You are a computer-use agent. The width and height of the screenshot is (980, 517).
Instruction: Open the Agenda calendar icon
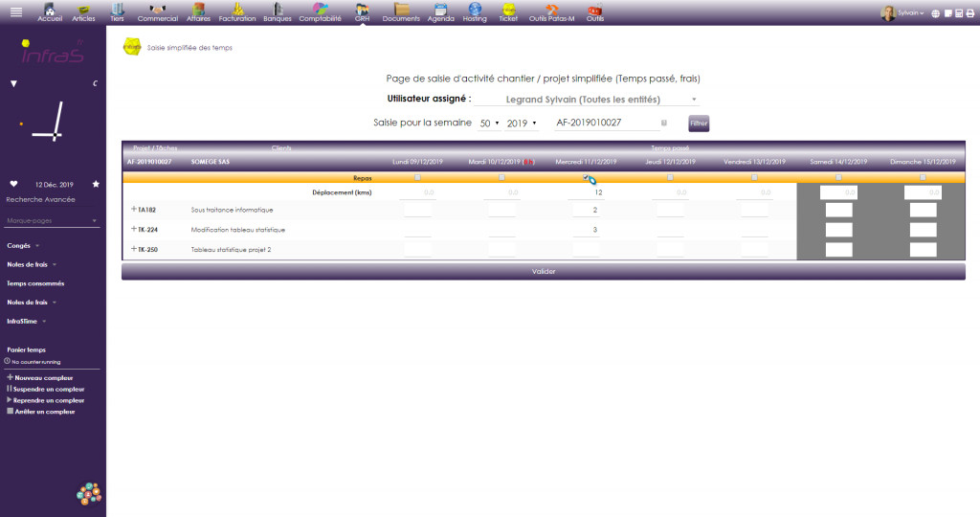pyautogui.click(x=440, y=11)
